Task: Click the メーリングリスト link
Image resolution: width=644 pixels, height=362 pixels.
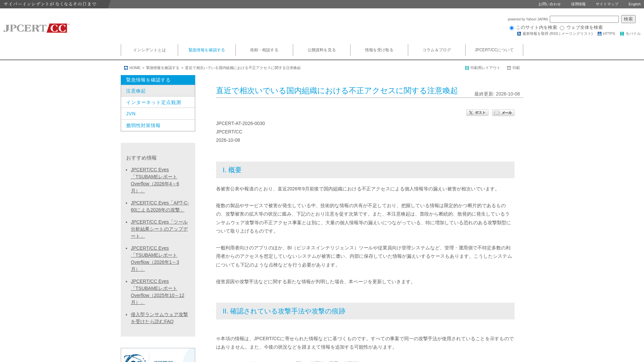Action: 576,34
